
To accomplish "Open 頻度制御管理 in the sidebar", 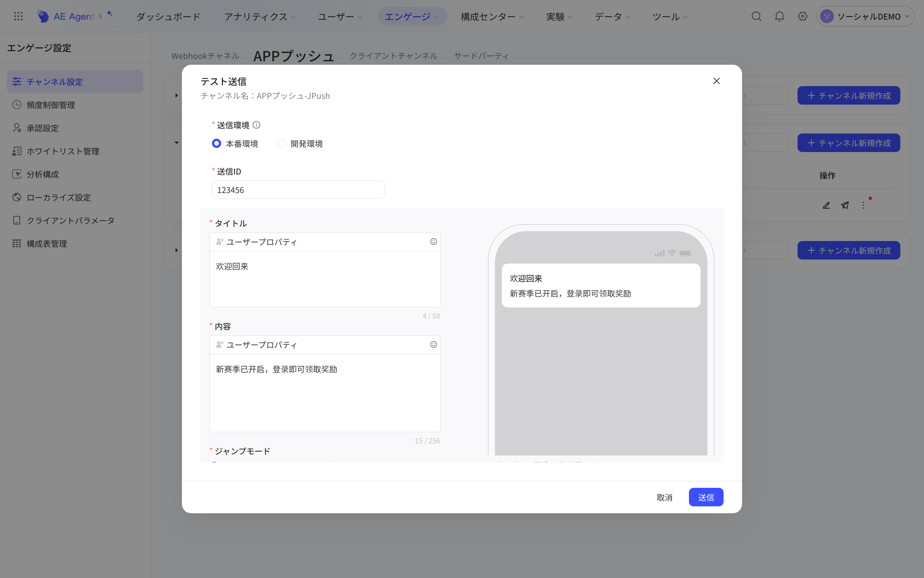I will point(75,105).
